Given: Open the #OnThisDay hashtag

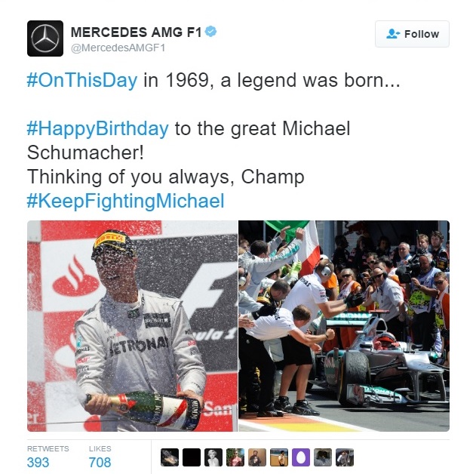Looking at the screenshot, I should pos(82,81).
